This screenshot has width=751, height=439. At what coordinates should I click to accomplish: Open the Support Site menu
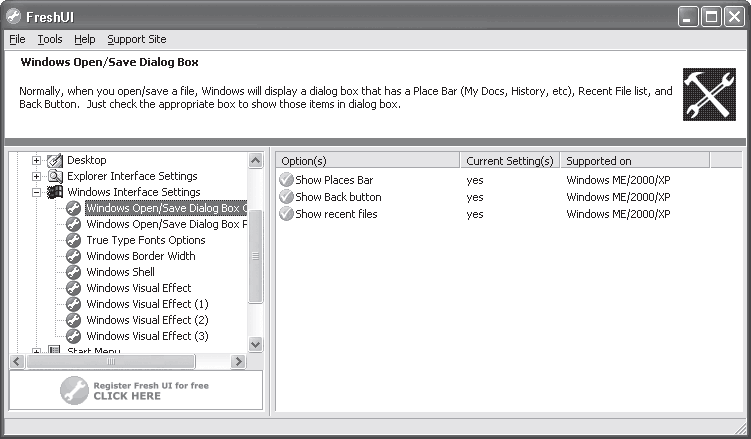137,39
